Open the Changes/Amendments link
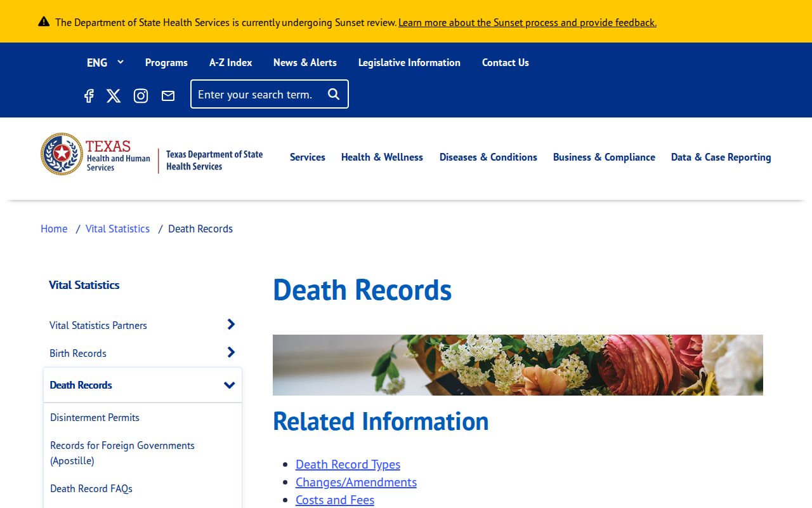812x508 pixels. [356, 482]
